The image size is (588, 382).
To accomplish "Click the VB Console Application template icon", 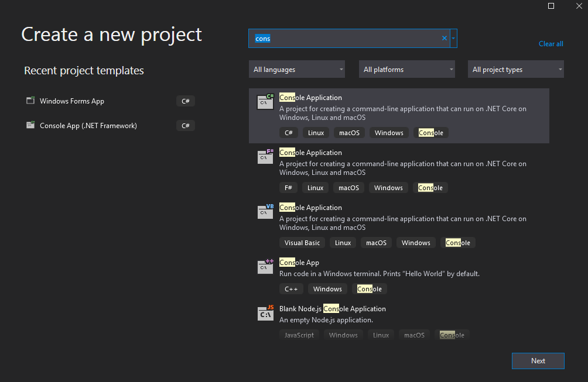I will click(x=265, y=212).
